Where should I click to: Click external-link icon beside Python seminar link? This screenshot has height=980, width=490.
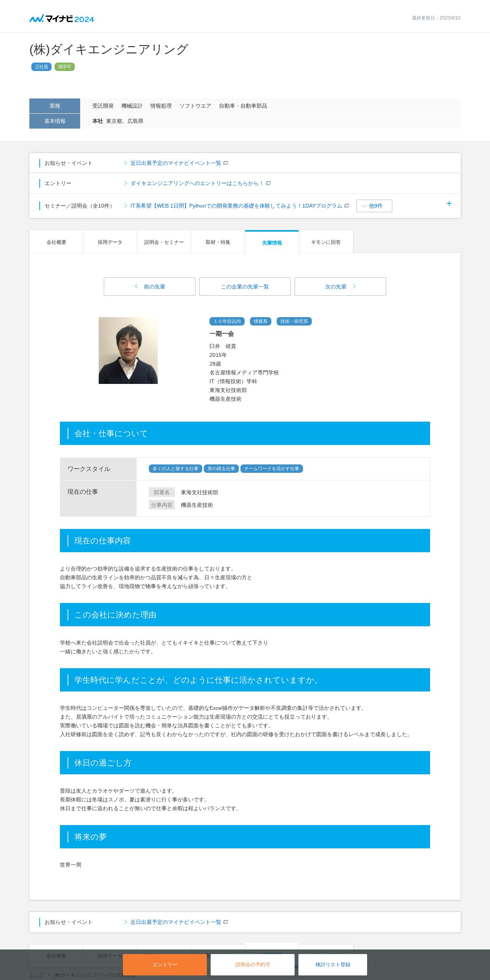(x=347, y=206)
